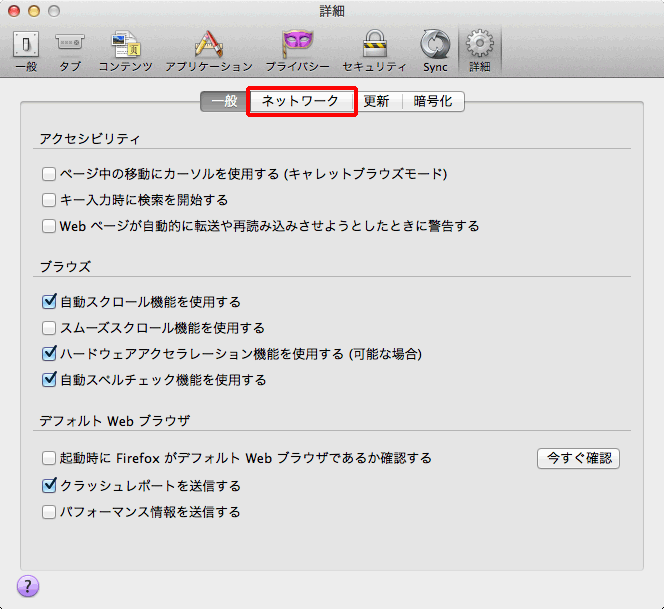
Task: Switch to the 暗号化 tab
Action: pyautogui.click(x=433, y=102)
